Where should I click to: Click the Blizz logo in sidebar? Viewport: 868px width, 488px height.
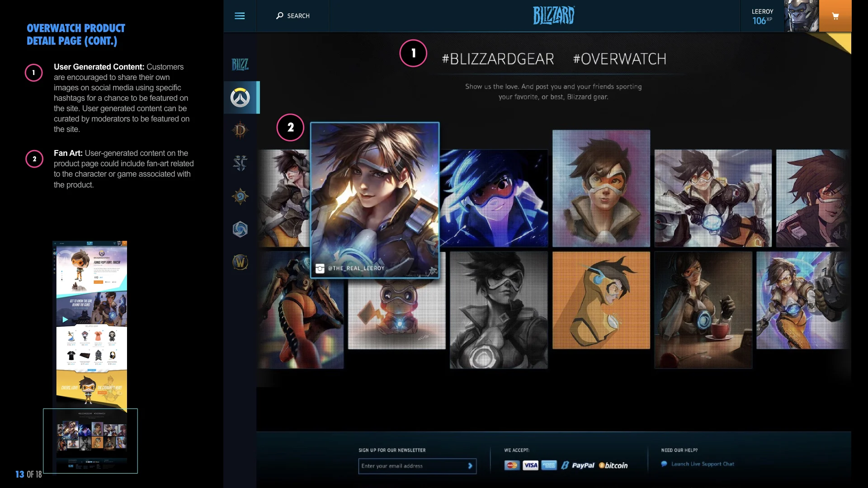point(240,65)
